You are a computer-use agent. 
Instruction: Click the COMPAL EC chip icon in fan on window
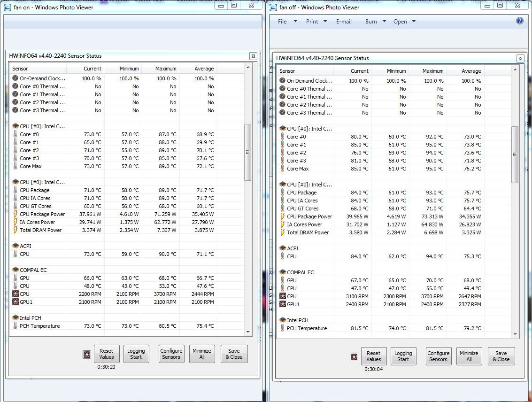pos(15,270)
